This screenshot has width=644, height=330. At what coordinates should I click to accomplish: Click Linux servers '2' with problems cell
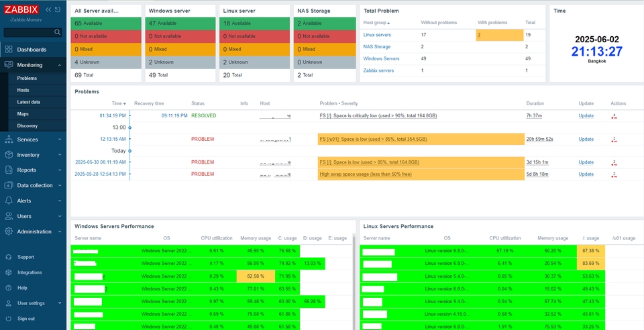500,35
